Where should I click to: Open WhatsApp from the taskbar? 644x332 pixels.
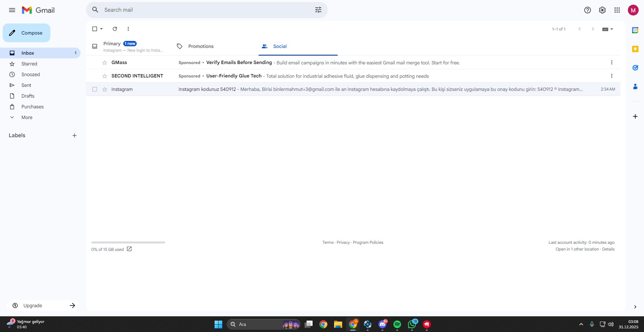[x=412, y=324]
